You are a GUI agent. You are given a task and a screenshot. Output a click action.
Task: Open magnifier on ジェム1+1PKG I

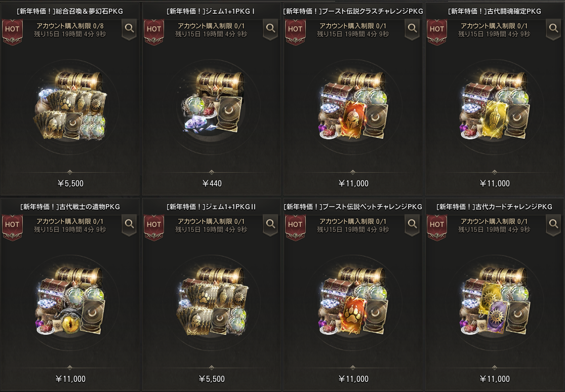(270, 29)
